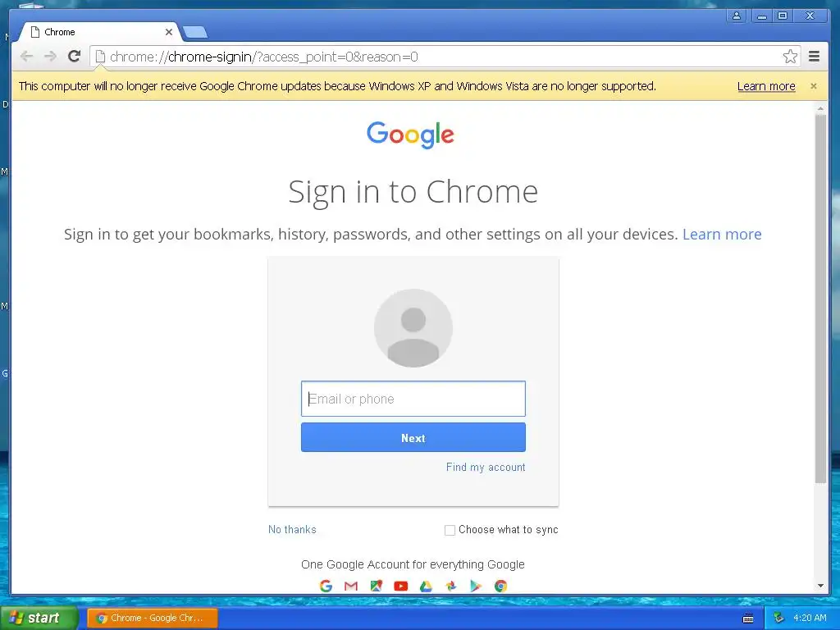Screen dimensions: 840x630
Task: Click the Sign in to Chrome heading
Action: [413, 192]
